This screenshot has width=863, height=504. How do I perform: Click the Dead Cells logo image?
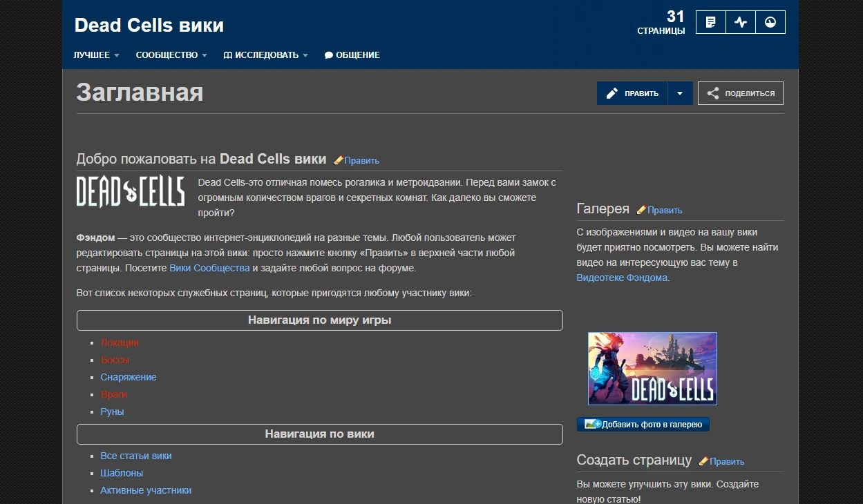click(x=131, y=191)
